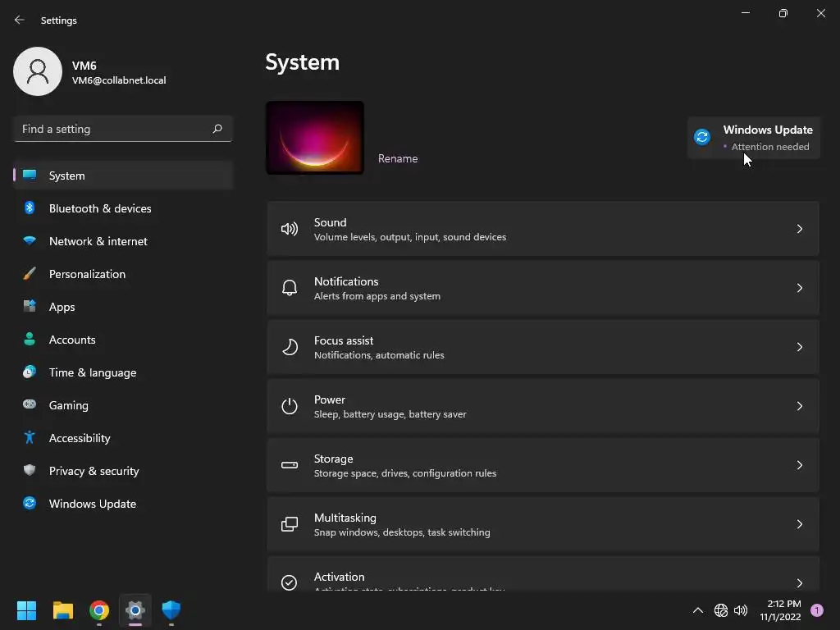Select Bluetooth & devices in sidebar
Screen dimensions: 840x630
(123, 208)
